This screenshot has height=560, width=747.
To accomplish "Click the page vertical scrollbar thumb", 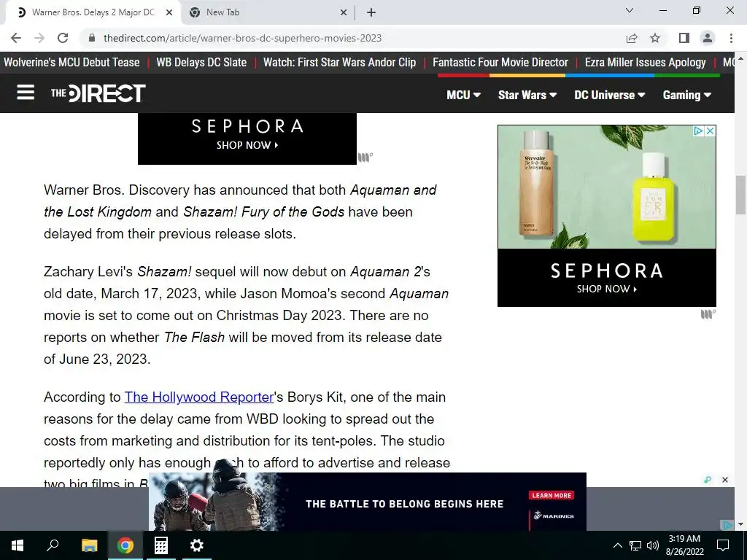I will [740, 195].
